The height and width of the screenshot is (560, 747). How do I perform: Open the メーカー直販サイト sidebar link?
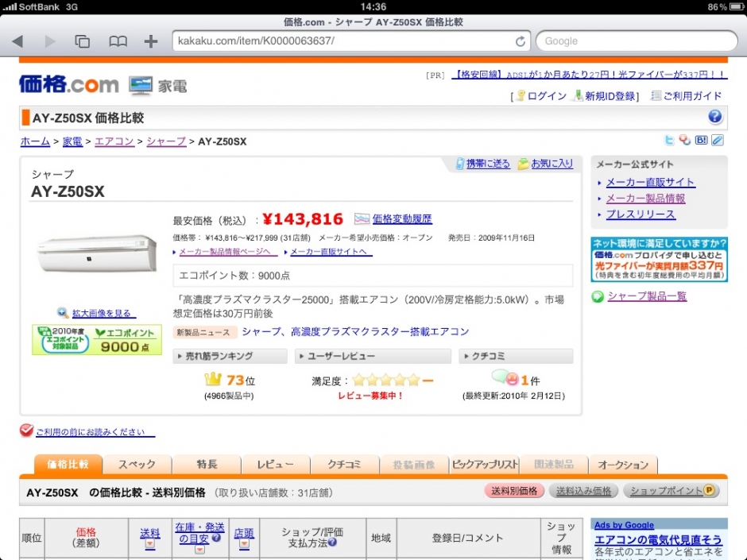pos(650,182)
